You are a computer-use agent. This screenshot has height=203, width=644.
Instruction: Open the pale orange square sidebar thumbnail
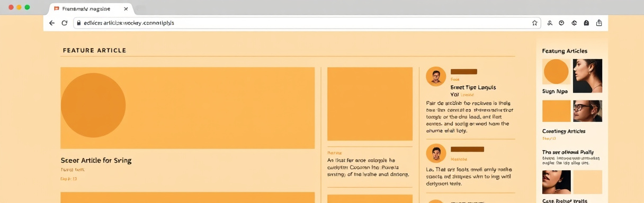587,182
